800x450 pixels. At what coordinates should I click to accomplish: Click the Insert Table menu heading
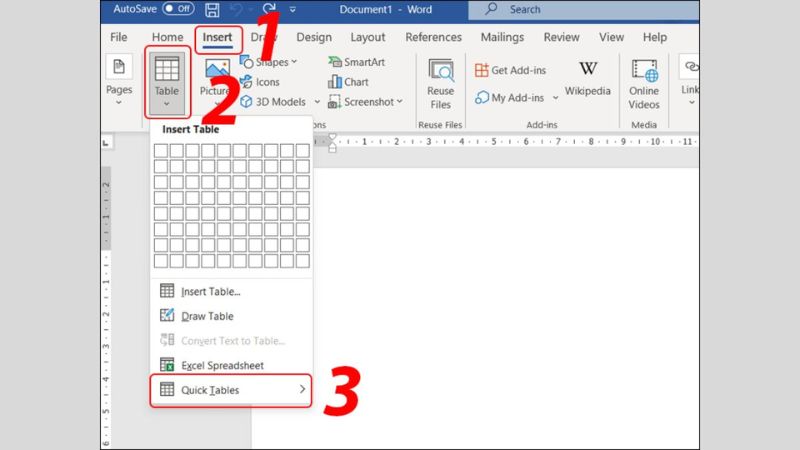click(191, 130)
